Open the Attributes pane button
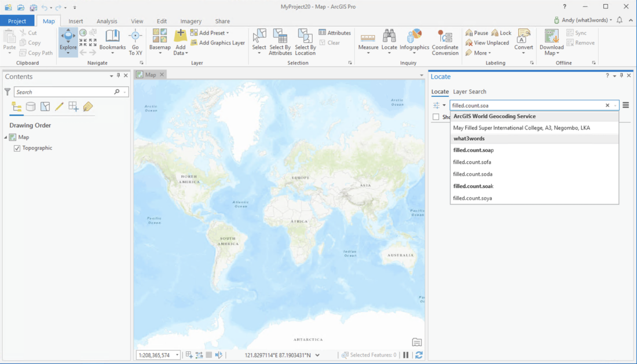 335,33
